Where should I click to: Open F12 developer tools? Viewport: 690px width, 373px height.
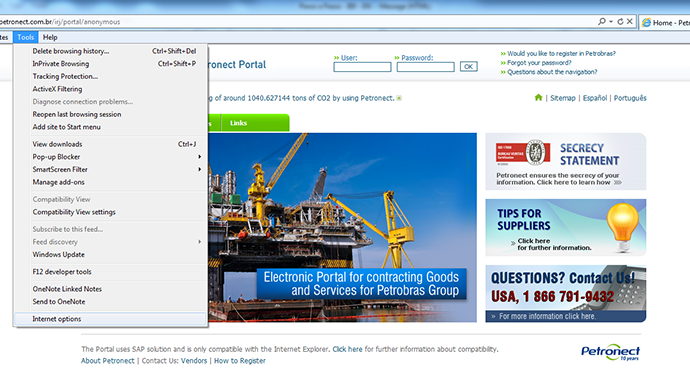coord(111,272)
